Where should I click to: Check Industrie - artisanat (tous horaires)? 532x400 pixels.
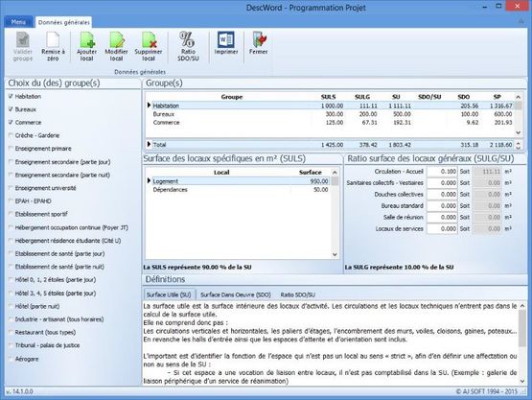click(x=11, y=319)
